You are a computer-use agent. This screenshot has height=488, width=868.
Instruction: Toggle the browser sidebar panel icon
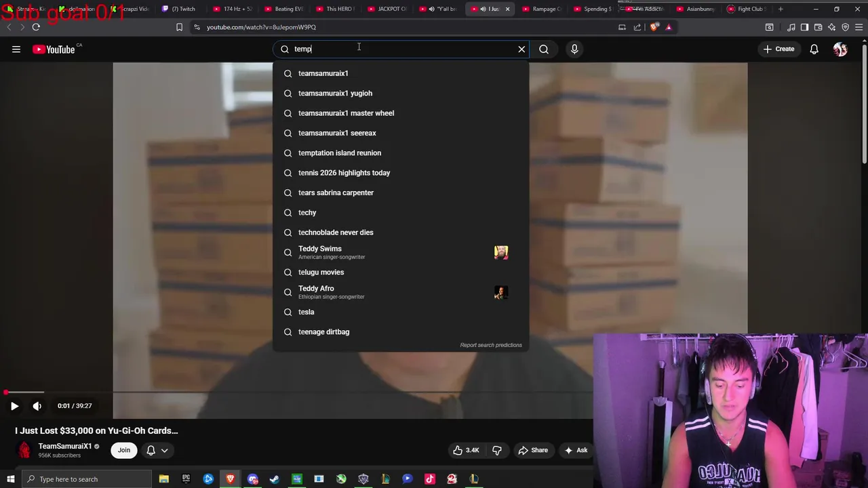pyautogui.click(x=804, y=27)
